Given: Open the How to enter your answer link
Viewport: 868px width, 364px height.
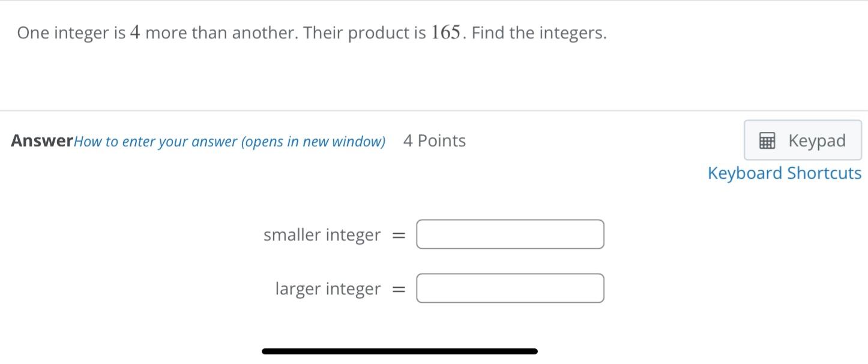Looking at the screenshot, I should click(231, 141).
